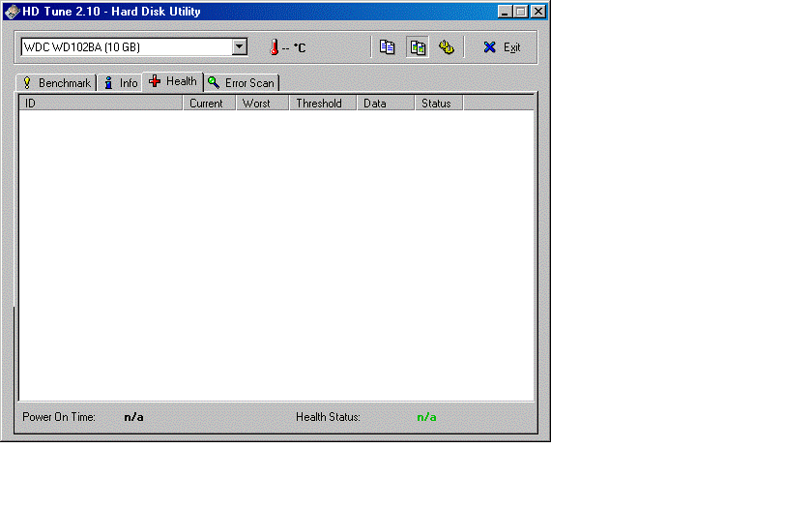Viewport: 812px width, 508px height.
Task: Click the thermometer temperature icon
Action: pyautogui.click(x=274, y=47)
